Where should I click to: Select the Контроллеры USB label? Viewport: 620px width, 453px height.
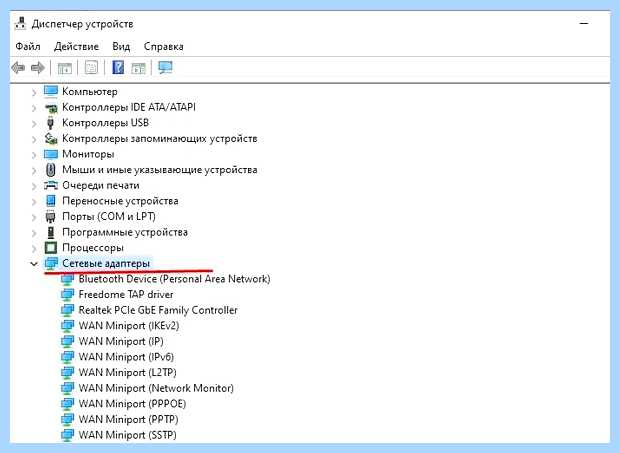[106, 123]
